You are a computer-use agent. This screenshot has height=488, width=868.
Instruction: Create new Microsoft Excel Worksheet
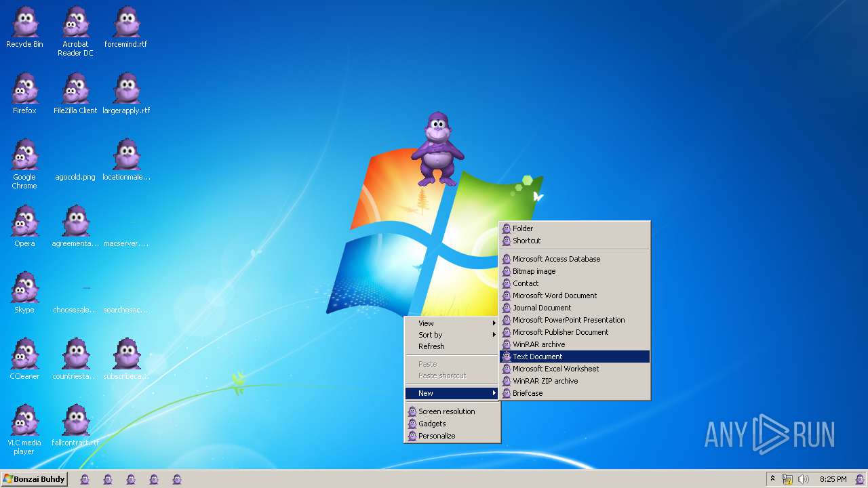574,369
